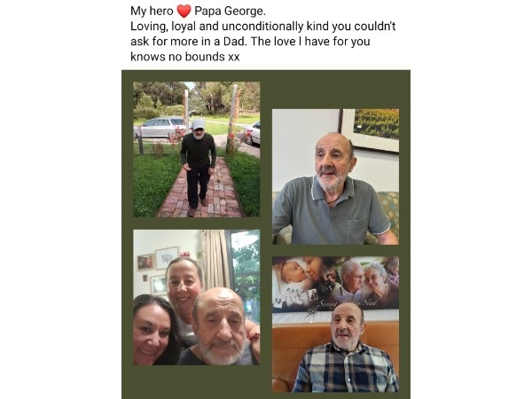532x399 pixels.
Task: Select the caption line 'knows no bounds xx'
Action: 185,57
